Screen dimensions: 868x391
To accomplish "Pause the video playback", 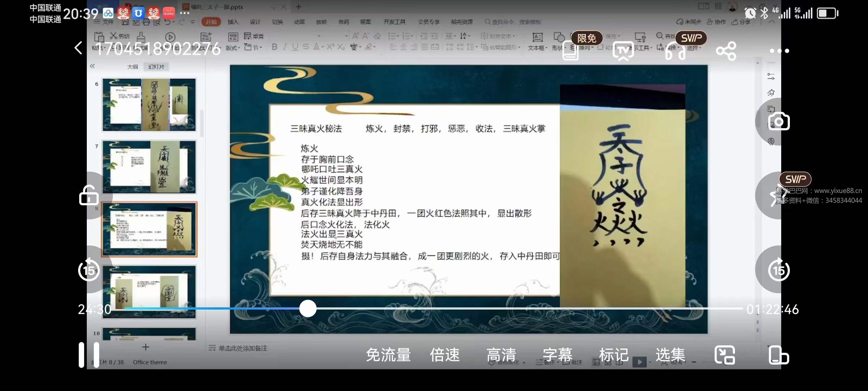I will 89,355.
